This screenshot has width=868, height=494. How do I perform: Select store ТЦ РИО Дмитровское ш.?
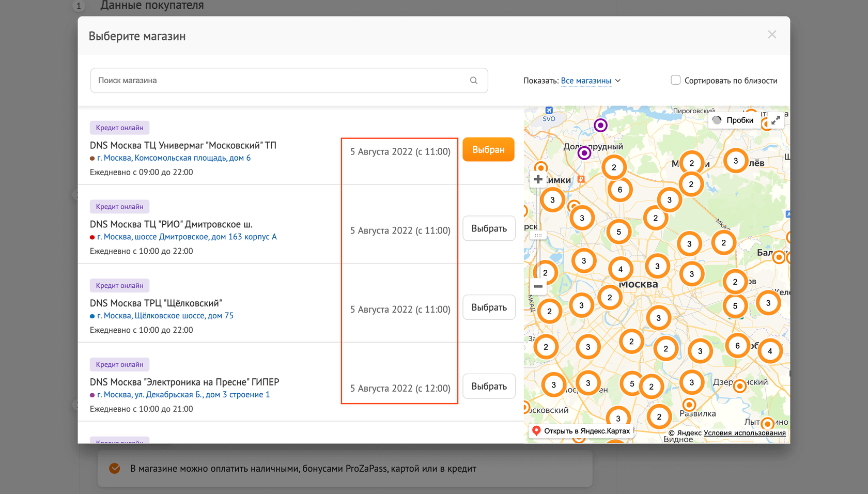pyautogui.click(x=489, y=228)
